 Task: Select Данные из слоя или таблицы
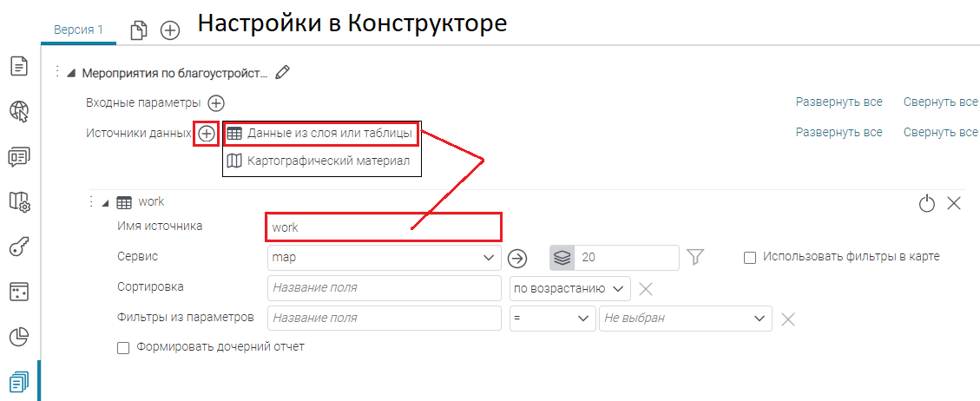coord(320,134)
